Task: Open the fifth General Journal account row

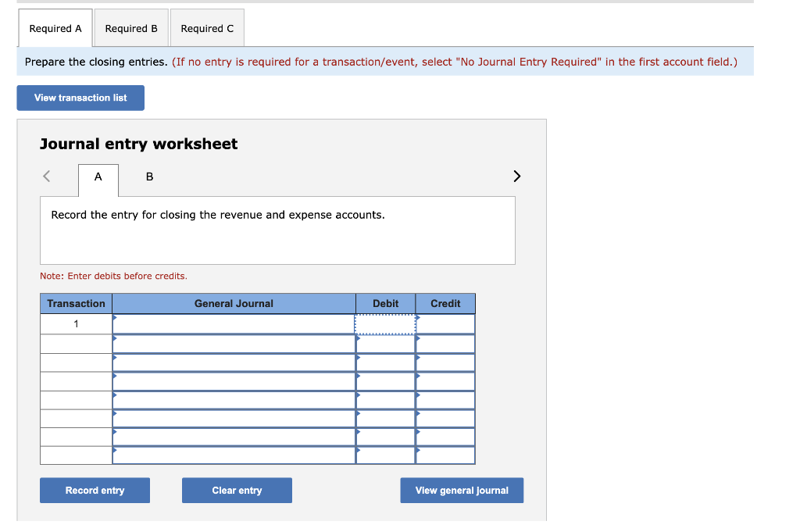Action: click(x=234, y=401)
